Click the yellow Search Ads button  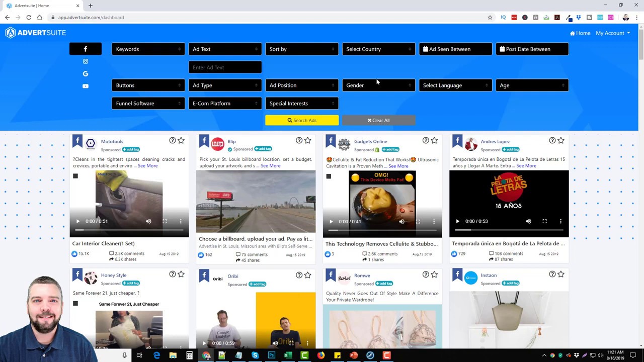click(x=302, y=120)
